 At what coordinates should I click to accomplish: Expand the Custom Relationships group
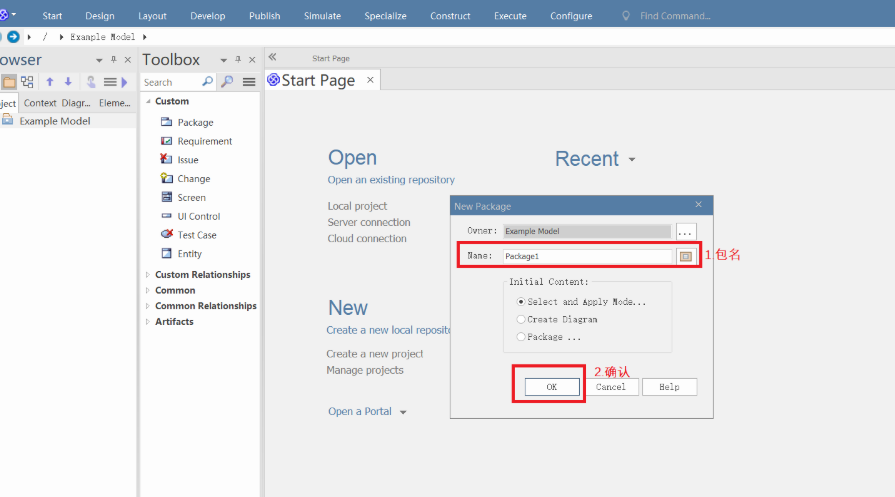(148, 274)
